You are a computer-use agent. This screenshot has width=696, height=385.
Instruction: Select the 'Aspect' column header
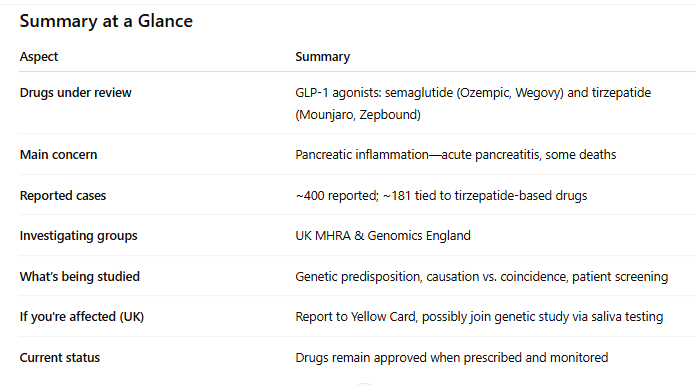pyautogui.click(x=39, y=57)
